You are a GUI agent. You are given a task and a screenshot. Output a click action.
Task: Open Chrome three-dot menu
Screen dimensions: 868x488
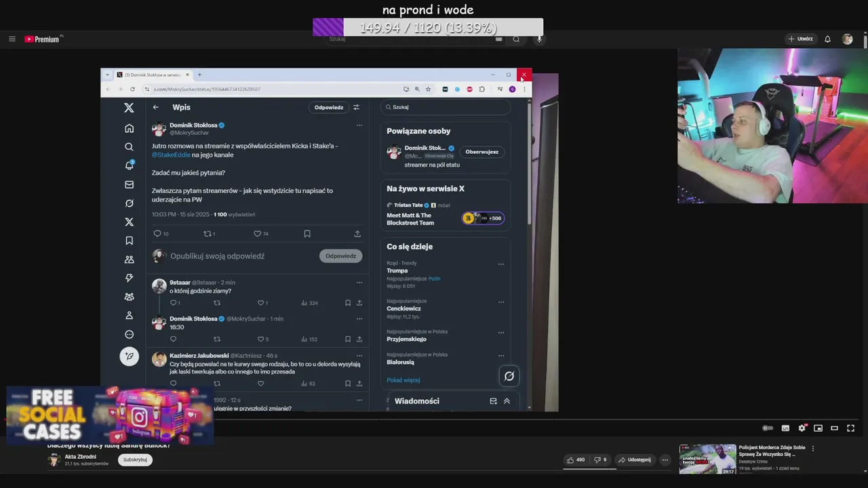524,89
